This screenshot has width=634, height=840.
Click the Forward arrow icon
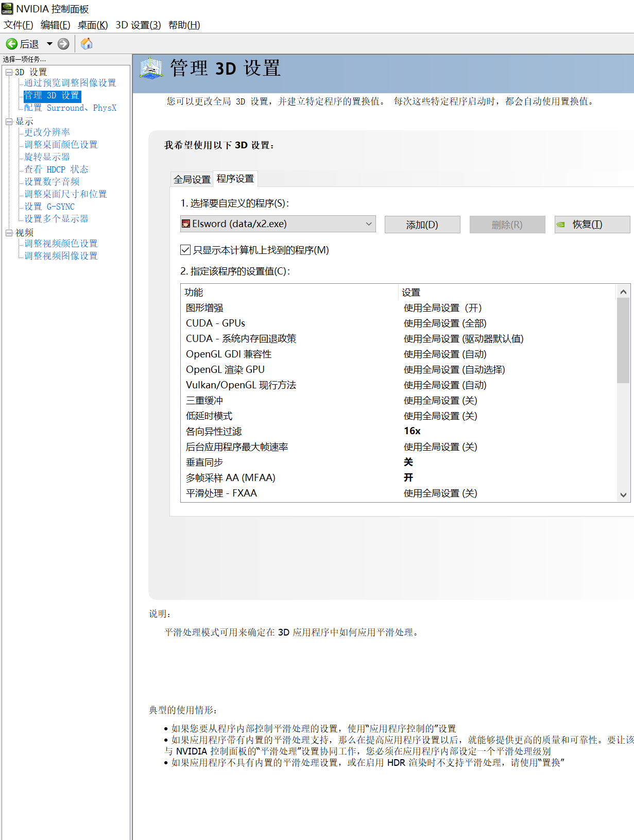coord(63,44)
